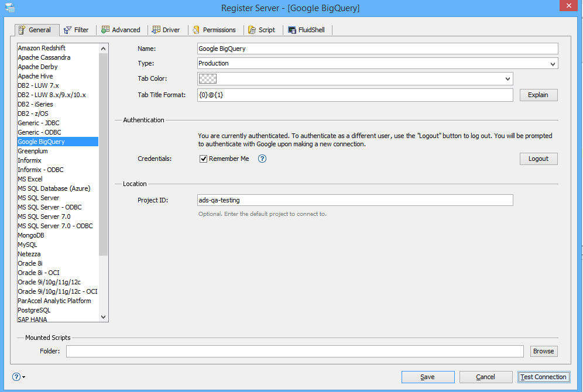583x392 pixels.
Task: Toggle the Remember Me checkbox
Action: click(203, 159)
